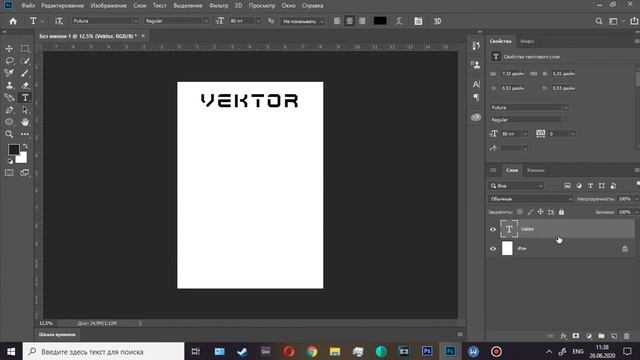The width and height of the screenshot is (640, 360).
Task: Open the Шкала времени timeline panel
Action: [x=57, y=335]
